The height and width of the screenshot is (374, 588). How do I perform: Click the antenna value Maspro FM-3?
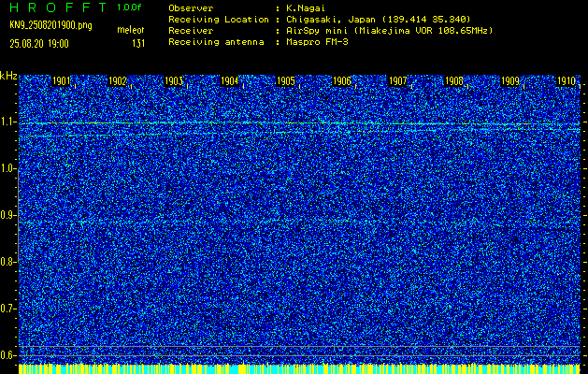317,42
